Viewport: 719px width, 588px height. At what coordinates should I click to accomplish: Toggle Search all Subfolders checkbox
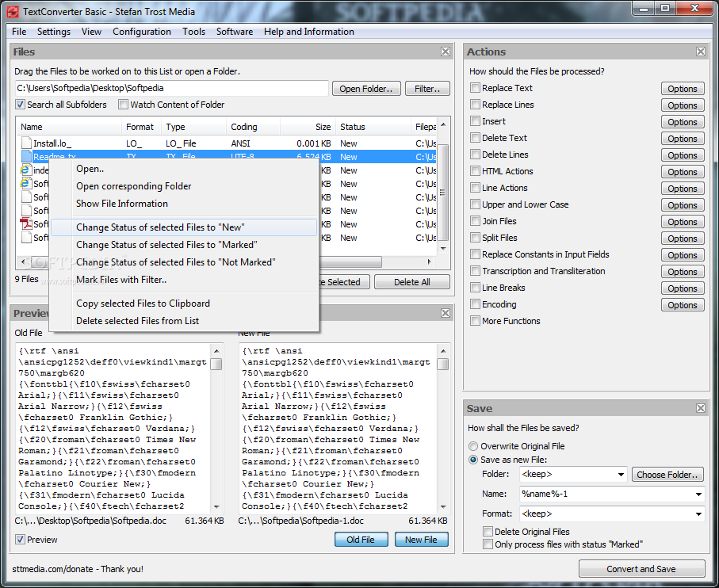20,105
